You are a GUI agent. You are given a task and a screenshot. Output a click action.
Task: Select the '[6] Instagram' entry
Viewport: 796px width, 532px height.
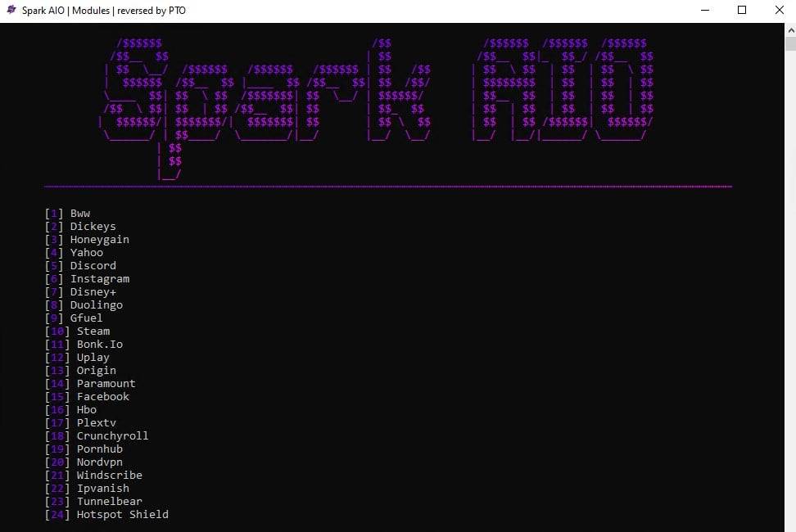click(88, 279)
